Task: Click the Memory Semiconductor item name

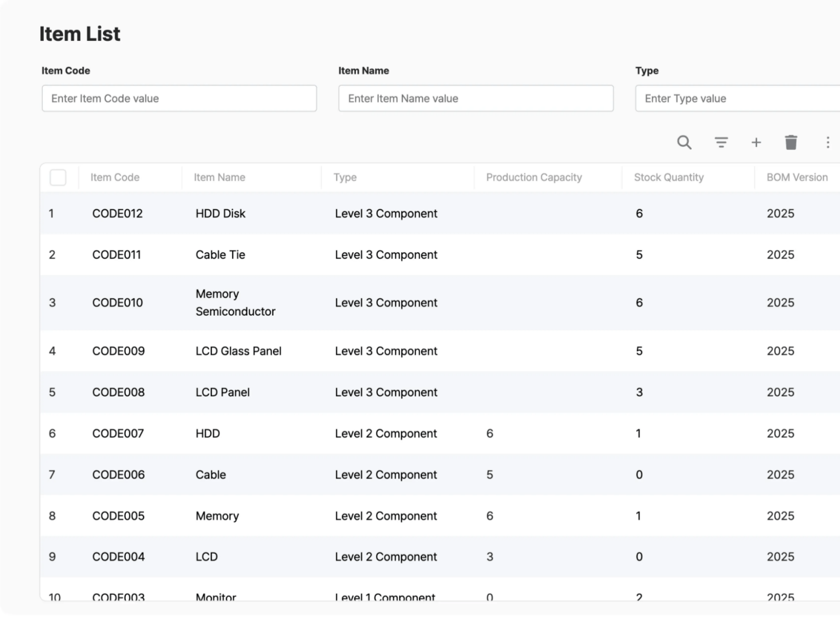Action: pos(236,303)
